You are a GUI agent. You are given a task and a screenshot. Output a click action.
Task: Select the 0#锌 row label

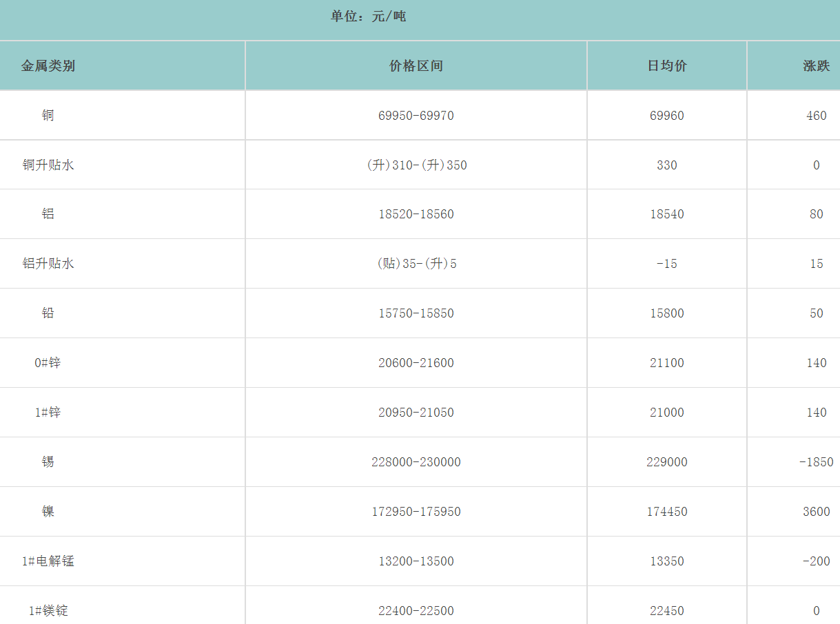point(48,363)
